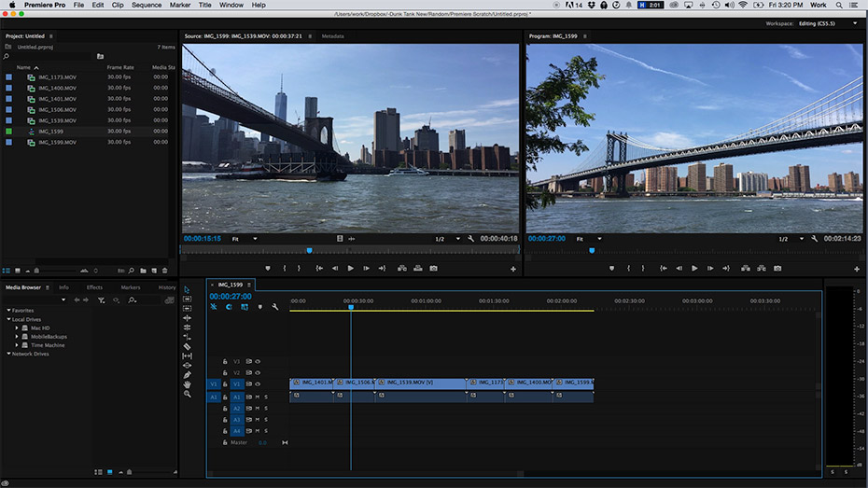Mute audio track A1
This screenshot has height=488, width=868.
point(258,397)
